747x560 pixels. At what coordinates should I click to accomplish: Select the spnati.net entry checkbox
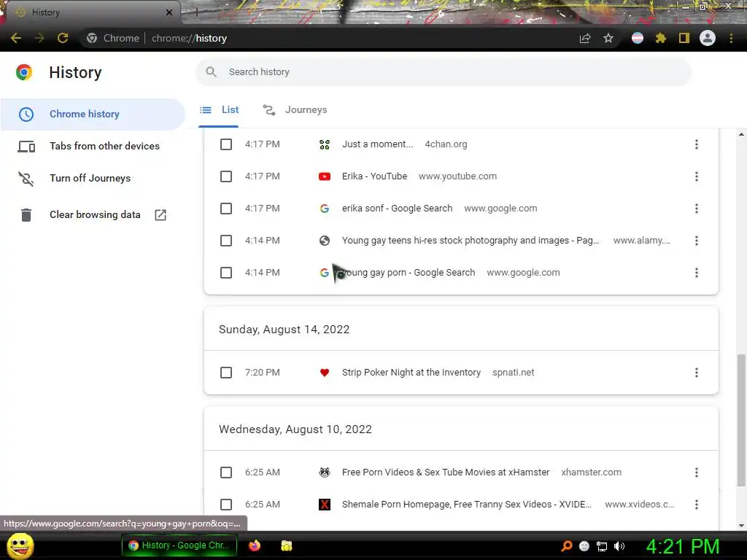coord(226,373)
